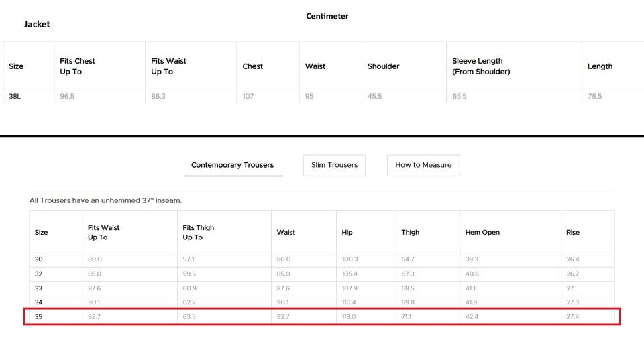Select the Contemporary Trousers tab
644x352 pixels.
click(232, 165)
